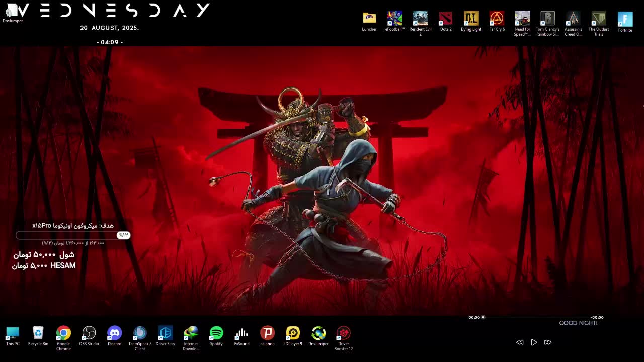Open the Luncher folder icon
644x362 pixels.
[369, 21]
